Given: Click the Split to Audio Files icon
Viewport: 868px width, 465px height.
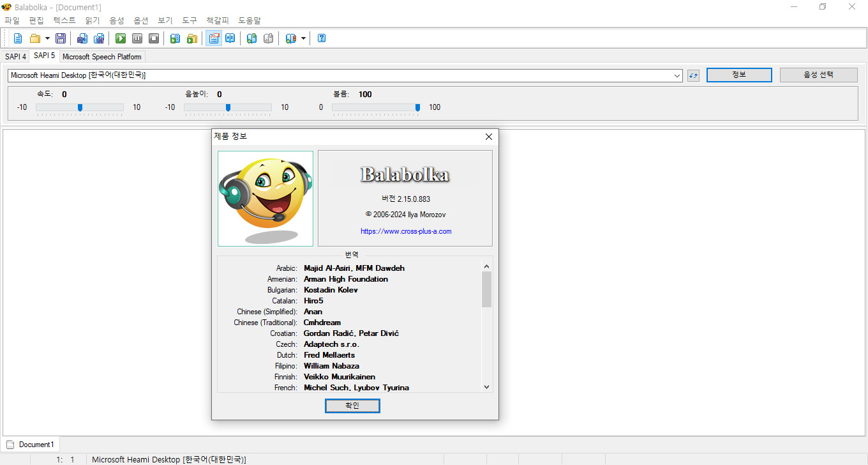Looking at the screenshot, I should tap(99, 38).
